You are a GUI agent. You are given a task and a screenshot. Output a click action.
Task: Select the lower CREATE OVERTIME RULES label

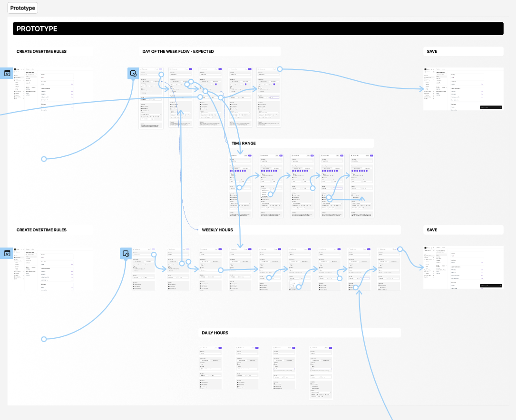41,230
